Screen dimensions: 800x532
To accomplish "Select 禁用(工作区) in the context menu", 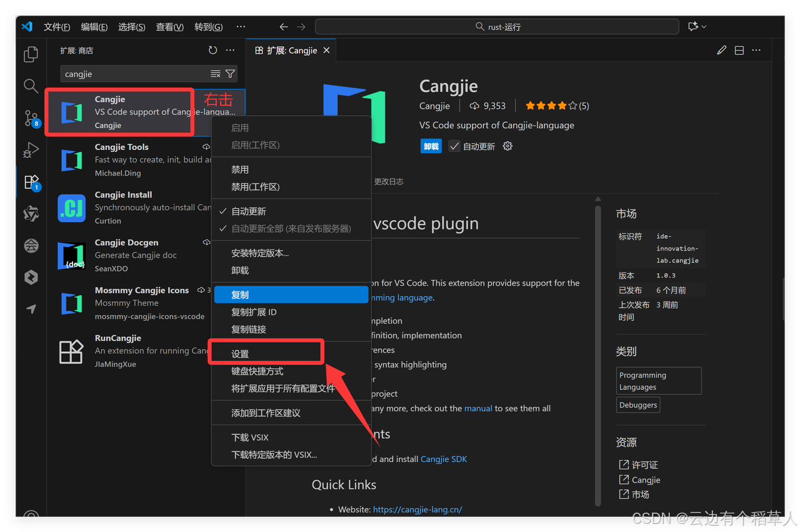I will 291,187.
